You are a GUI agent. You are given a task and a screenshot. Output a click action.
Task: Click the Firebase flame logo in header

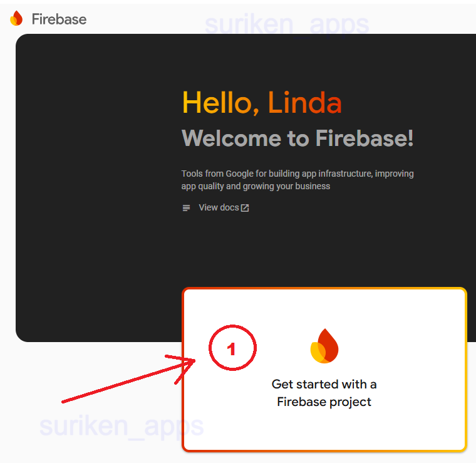click(x=16, y=19)
